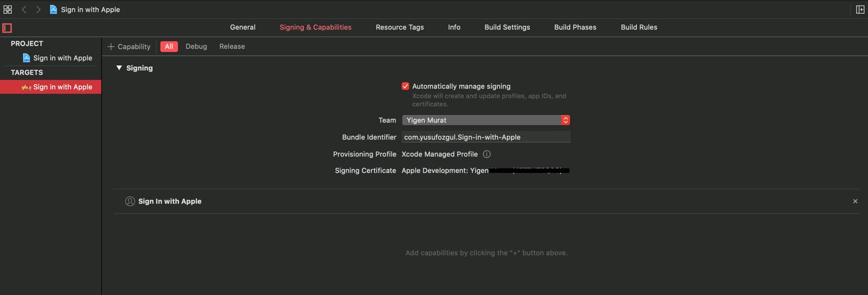Click the Provisioning Profile info icon
The image size is (868, 295).
coord(487,154)
